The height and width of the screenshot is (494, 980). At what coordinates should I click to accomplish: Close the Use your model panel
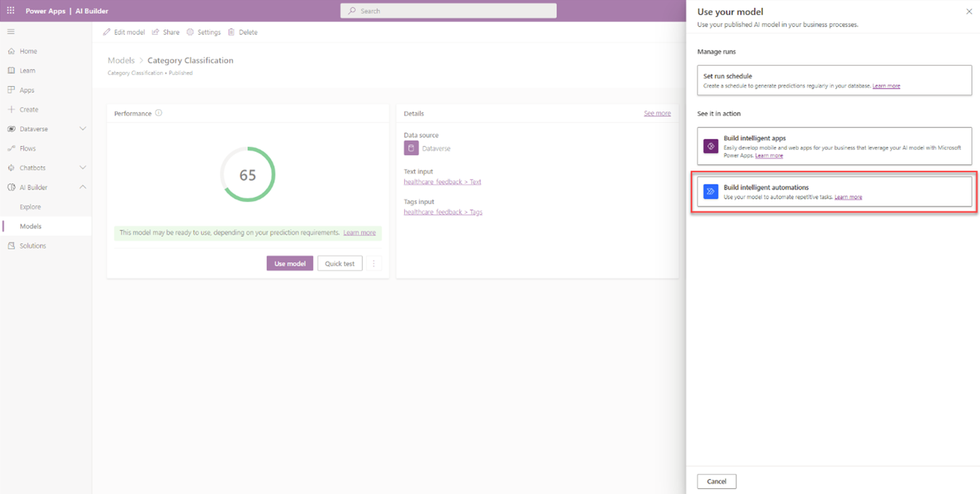pos(969,11)
